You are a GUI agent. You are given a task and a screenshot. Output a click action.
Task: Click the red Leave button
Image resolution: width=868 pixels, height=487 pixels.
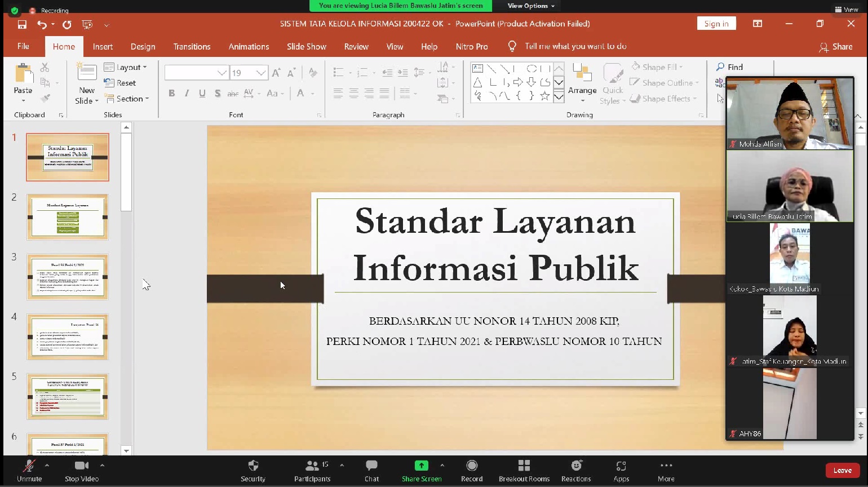tap(842, 471)
